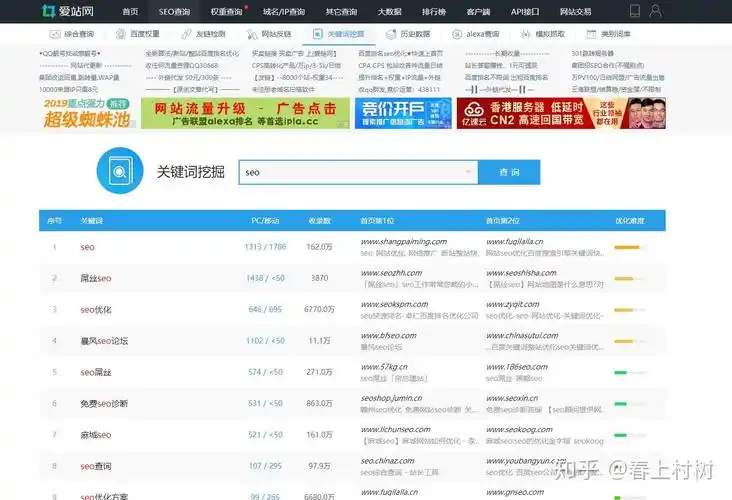
Task: Open the 首页 menu item
Action: 130,12
